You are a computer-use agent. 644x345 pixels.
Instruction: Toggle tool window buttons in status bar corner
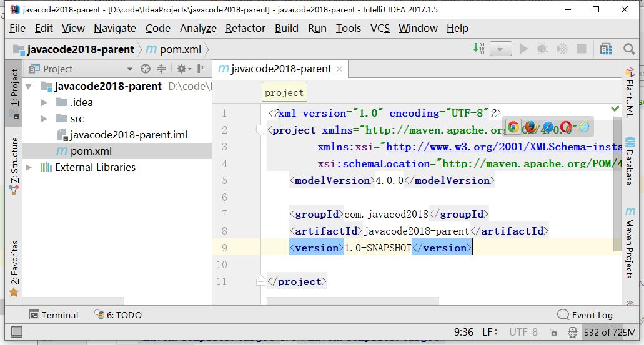click(x=17, y=332)
